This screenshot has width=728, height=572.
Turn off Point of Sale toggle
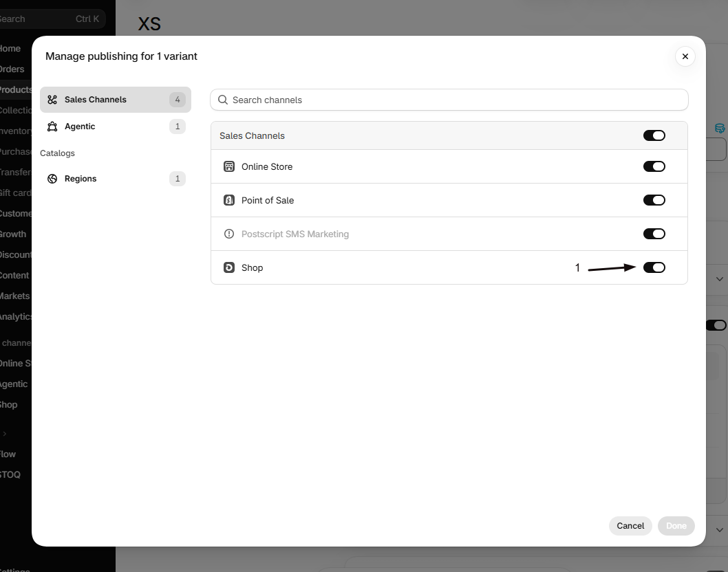point(654,201)
